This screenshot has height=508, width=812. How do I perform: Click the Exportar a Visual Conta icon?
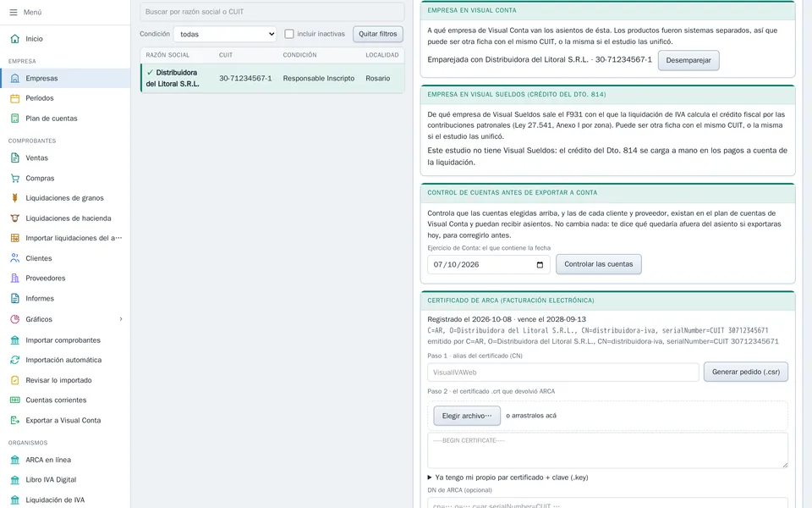(x=15, y=421)
